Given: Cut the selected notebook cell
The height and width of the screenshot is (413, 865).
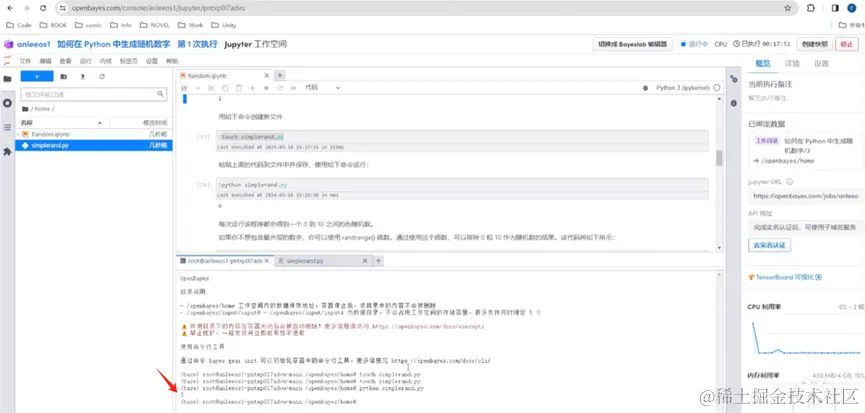Looking at the screenshot, I should tap(211, 88).
